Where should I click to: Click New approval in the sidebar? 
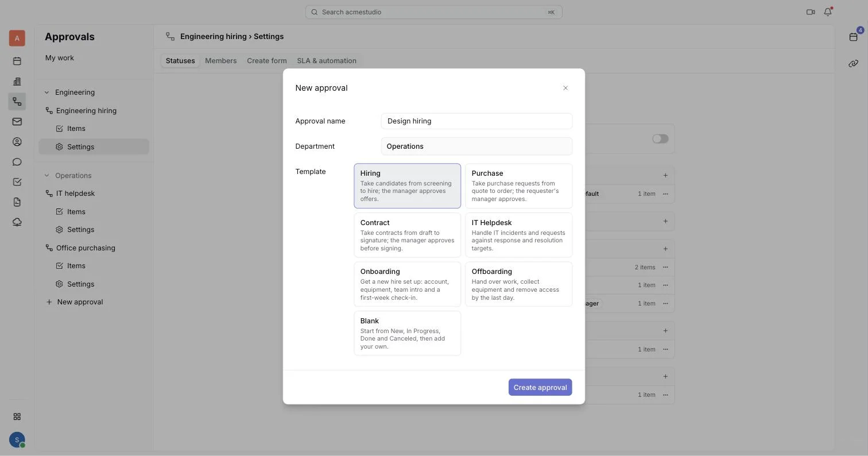coord(80,302)
